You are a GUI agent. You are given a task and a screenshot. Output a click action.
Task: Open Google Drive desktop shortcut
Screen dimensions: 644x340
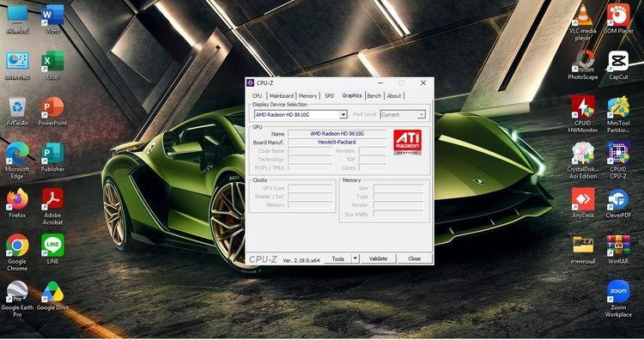52,295
